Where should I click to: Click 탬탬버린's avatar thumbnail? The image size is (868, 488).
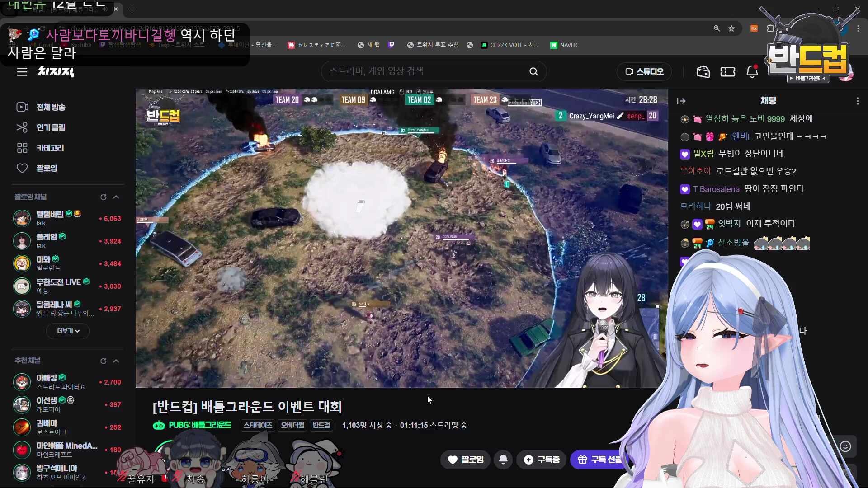tap(22, 218)
